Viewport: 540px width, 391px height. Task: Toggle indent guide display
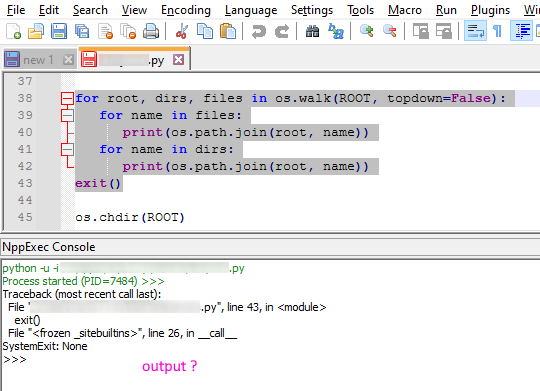click(521, 31)
